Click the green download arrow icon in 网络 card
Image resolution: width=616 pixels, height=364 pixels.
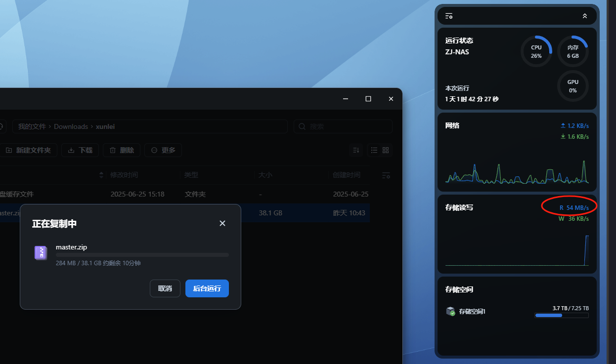(x=563, y=136)
